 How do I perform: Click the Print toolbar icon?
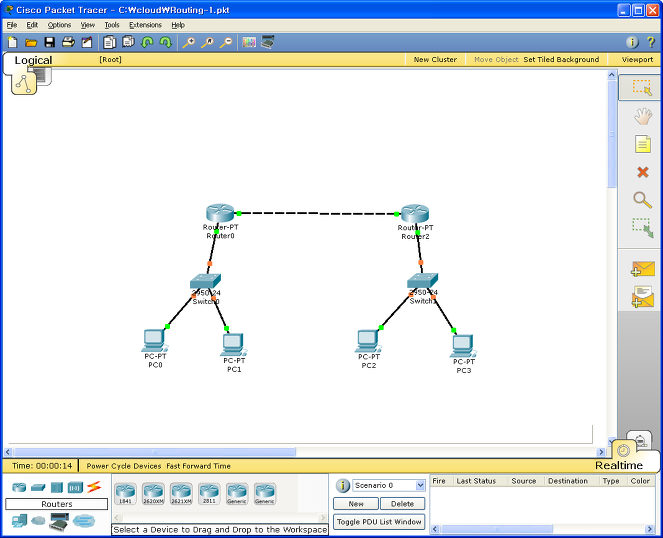click(68, 42)
